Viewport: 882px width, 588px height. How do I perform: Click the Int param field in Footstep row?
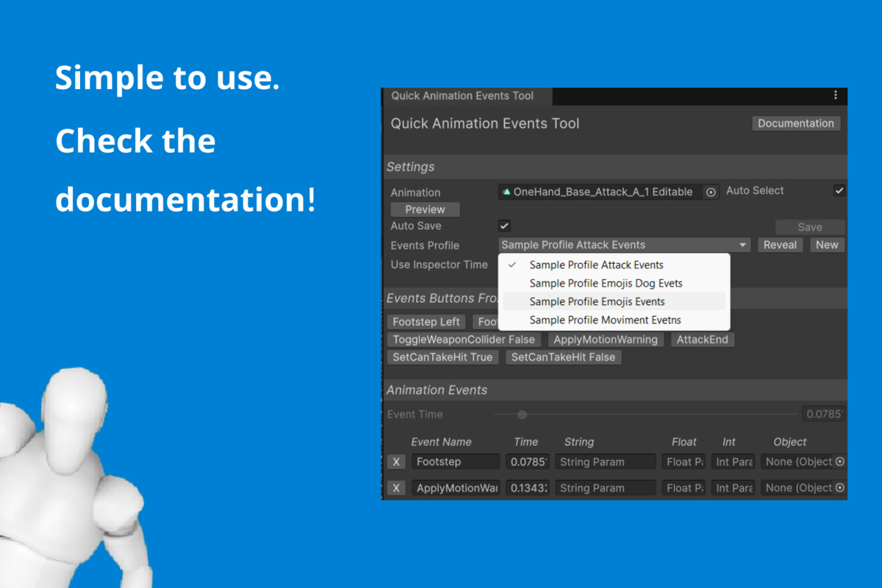(x=734, y=462)
